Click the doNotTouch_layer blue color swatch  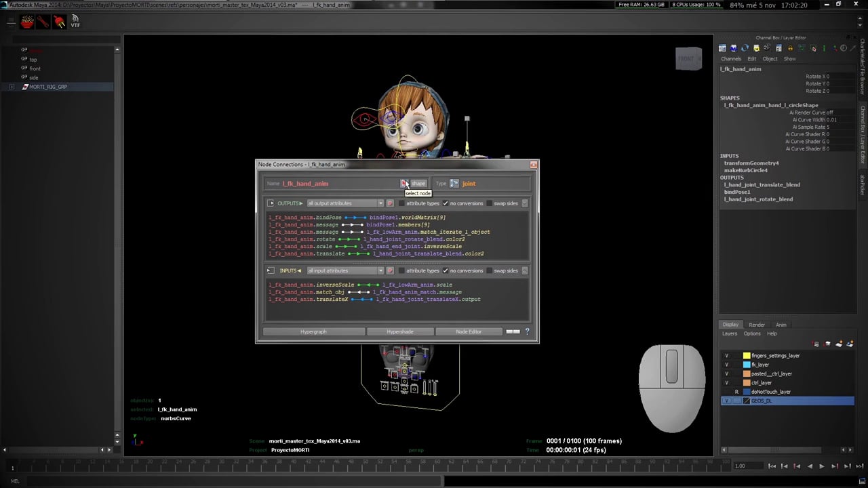[x=747, y=392]
